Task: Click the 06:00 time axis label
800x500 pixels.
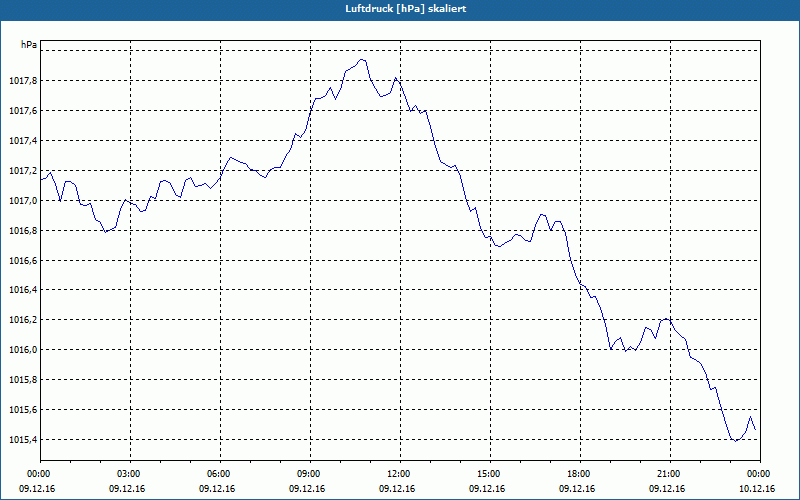Action: (220, 474)
